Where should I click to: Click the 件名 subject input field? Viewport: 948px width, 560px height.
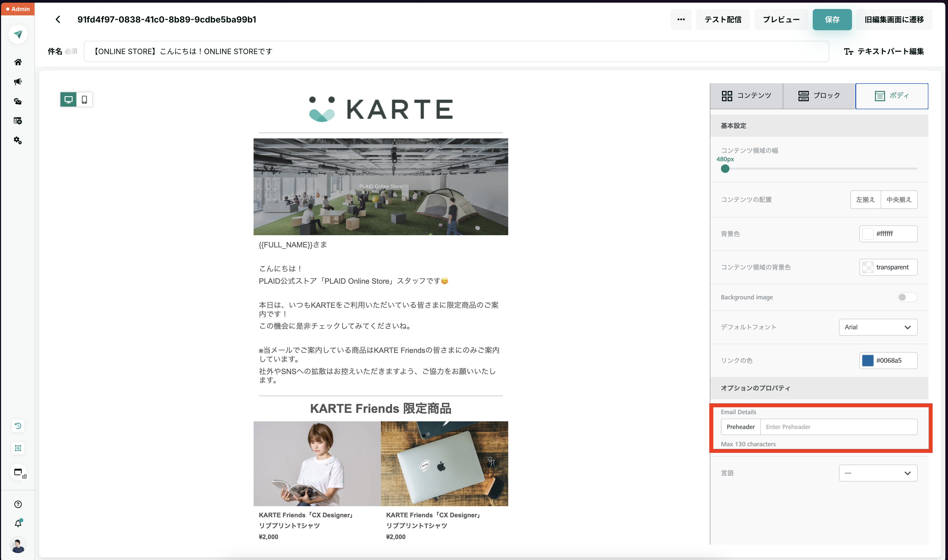[x=456, y=51]
